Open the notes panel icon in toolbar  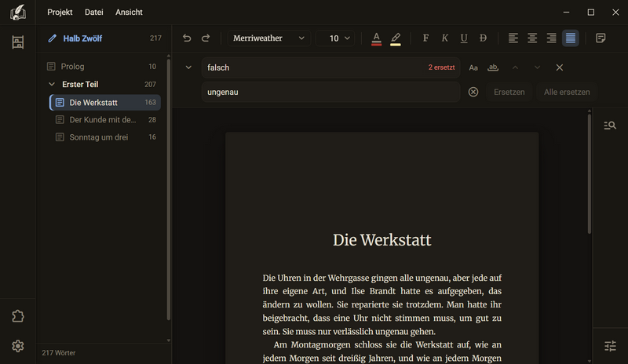click(601, 38)
